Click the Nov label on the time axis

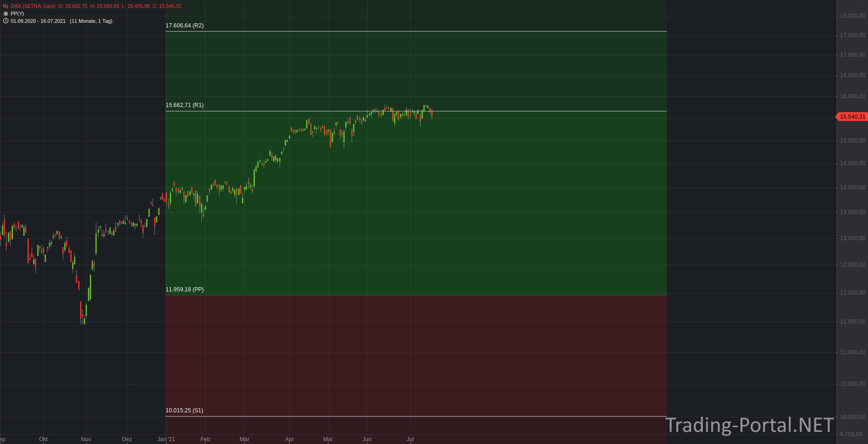(86, 439)
